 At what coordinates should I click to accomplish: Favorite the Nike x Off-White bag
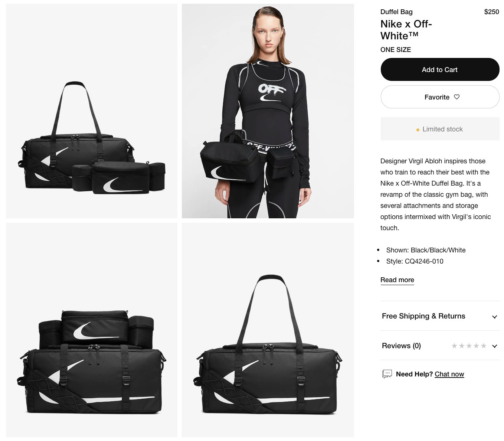pyautogui.click(x=440, y=97)
